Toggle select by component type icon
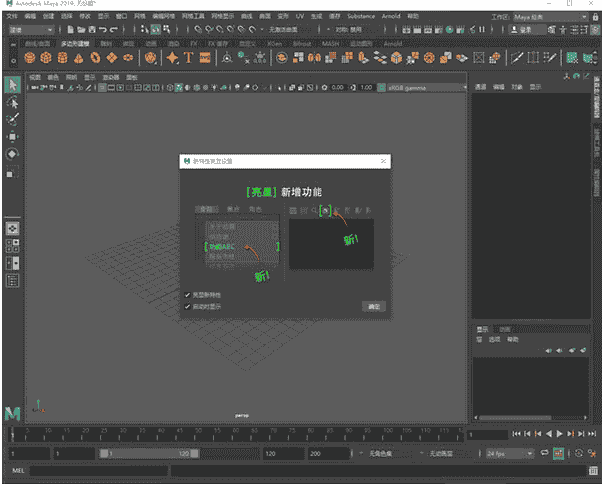This screenshot has height=484, width=602. tap(167, 30)
